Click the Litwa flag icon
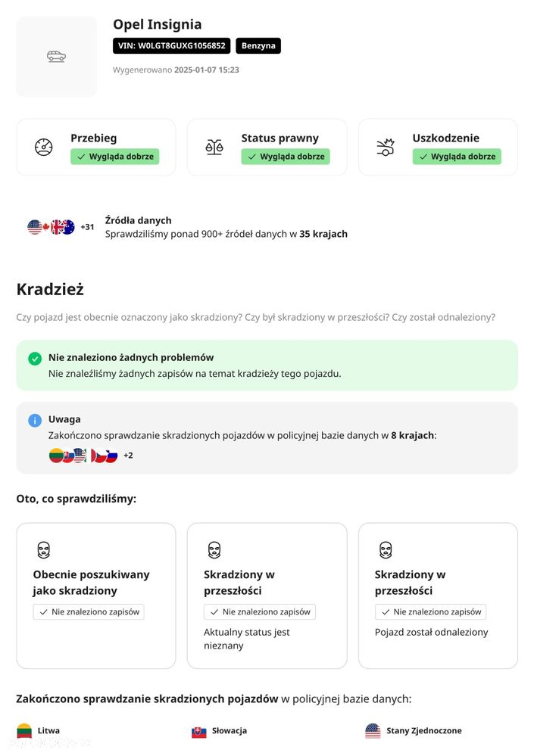Screen dimensions: 534x756 24,731
